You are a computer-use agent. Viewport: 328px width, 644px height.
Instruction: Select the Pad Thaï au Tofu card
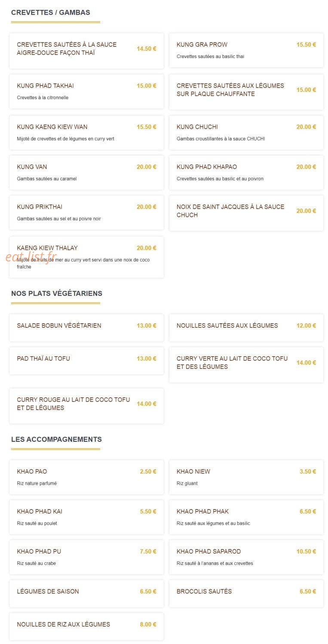tap(86, 361)
